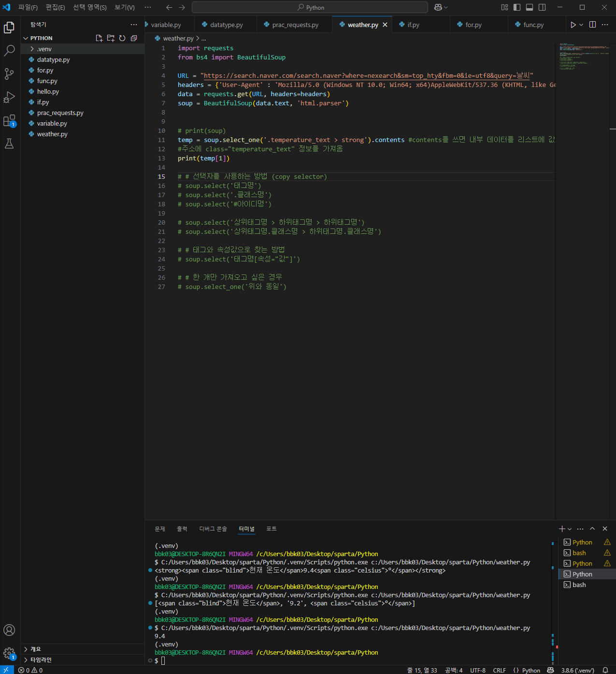Open editor more actions ellipsis
The height and width of the screenshot is (674, 616).
(605, 25)
